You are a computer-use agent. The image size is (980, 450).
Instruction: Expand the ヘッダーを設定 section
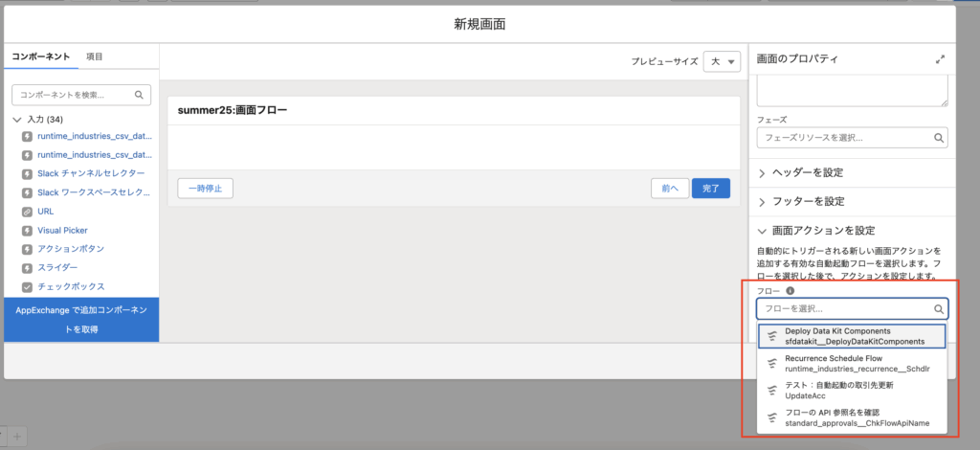pyautogui.click(x=763, y=173)
